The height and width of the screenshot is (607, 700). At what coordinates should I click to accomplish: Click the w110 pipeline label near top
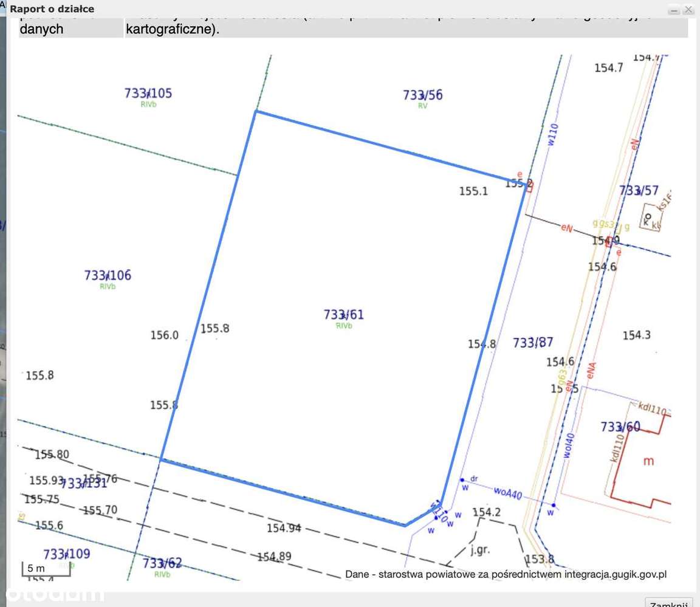tap(553, 134)
